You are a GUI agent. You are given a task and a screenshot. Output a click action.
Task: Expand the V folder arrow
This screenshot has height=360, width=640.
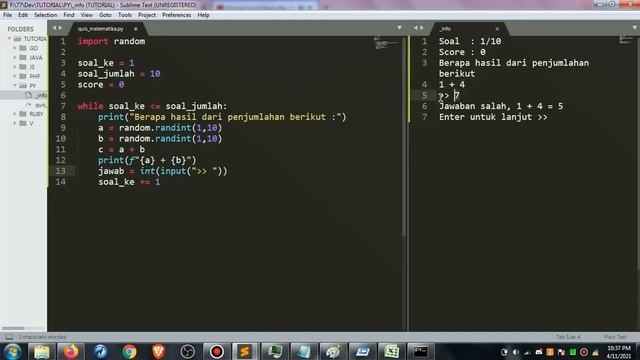pyautogui.click(x=15, y=123)
